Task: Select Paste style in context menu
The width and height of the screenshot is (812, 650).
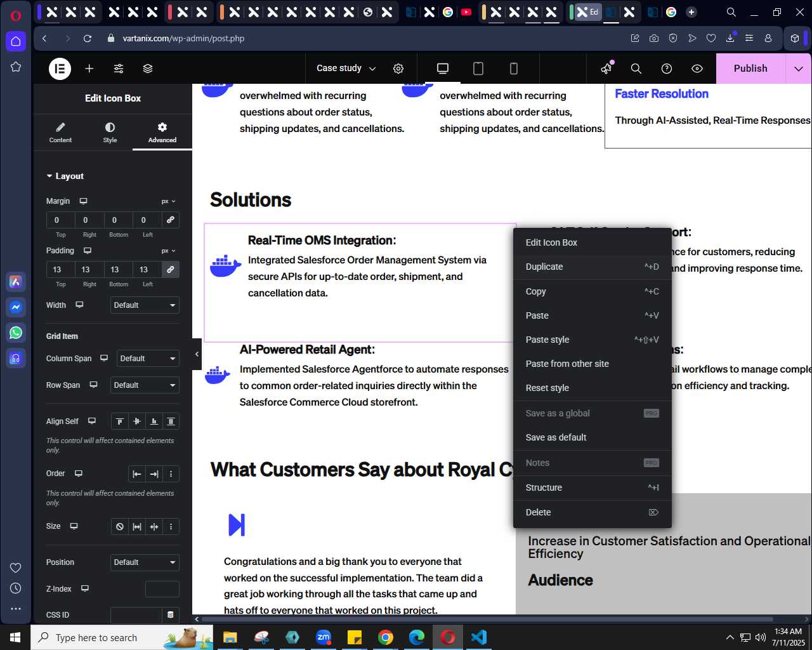Action: click(x=593, y=340)
